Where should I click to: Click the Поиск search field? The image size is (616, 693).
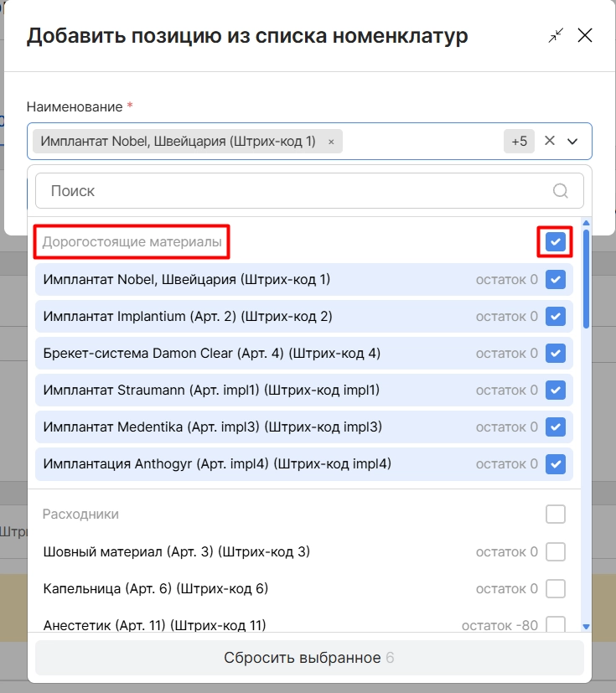309,191
